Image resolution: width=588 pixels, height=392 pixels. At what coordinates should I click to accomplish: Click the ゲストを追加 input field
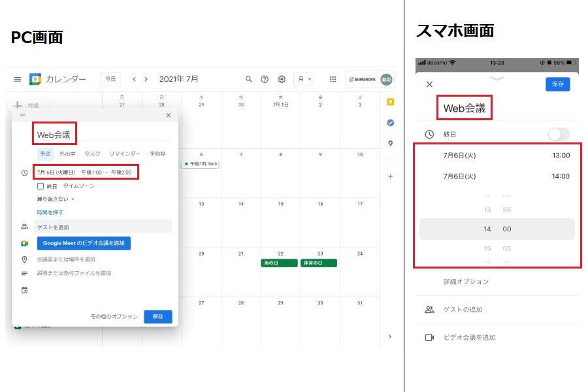(x=103, y=227)
